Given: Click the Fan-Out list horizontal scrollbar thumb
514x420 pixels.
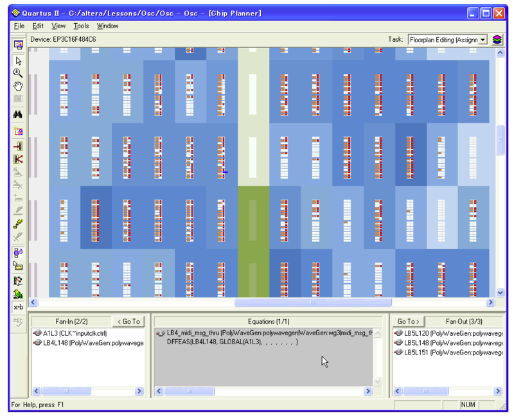Looking at the screenshot, I should pyautogui.click(x=425, y=391).
